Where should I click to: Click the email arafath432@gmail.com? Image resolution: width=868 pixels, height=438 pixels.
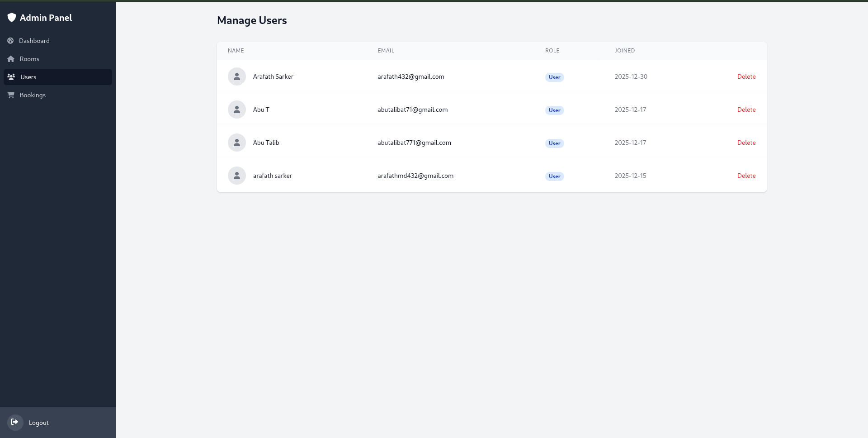(410, 76)
